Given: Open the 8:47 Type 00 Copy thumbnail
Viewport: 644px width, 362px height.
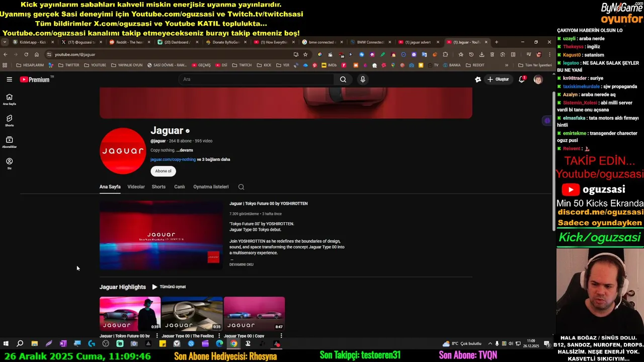Looking at the screenshot, I should coord(254,313).
